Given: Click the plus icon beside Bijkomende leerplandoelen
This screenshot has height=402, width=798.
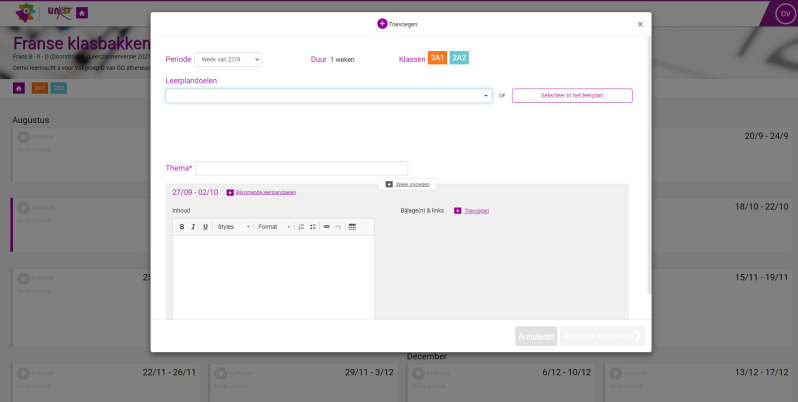Looking at the screenshot, I should click(x=230, y=192).
